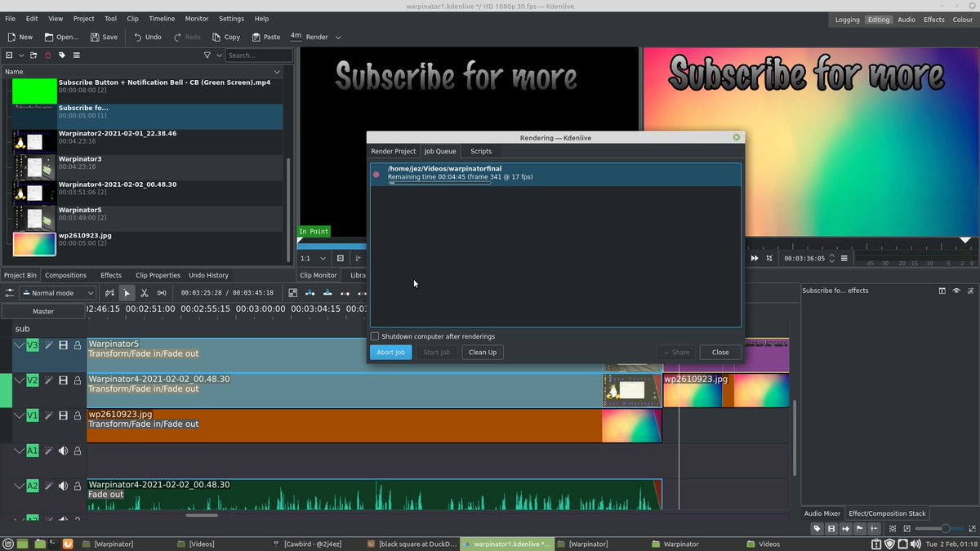The width and height of the screenshot is (980, 551).
Task: Click Close in the Rendering dialog
Action: tap(720, 352)
